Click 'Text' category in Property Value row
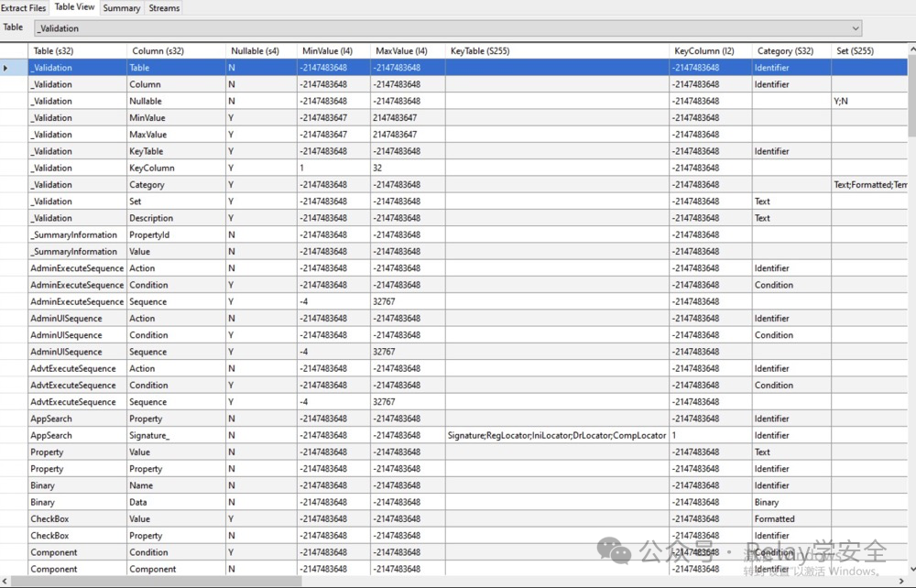 (x=791, y=452)
